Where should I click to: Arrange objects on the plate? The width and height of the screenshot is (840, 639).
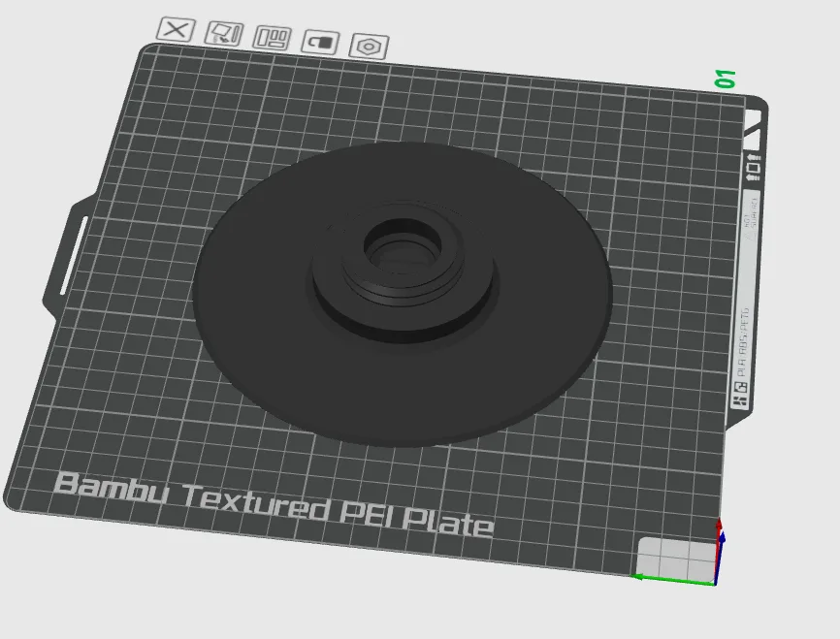tap(273, 38)
